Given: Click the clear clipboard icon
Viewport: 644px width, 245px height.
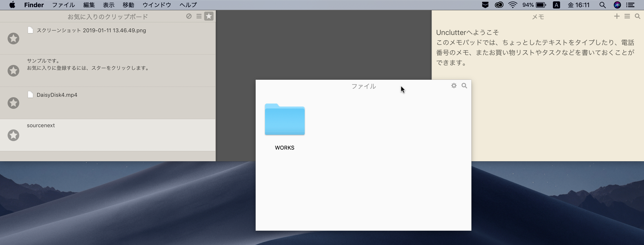Looking at the screenshot, I should 189,16.
